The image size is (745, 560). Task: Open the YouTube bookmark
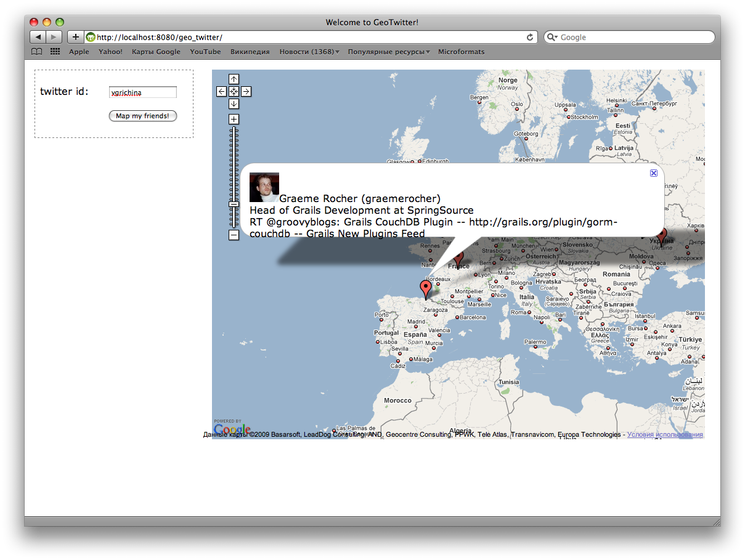coord(205,52)
